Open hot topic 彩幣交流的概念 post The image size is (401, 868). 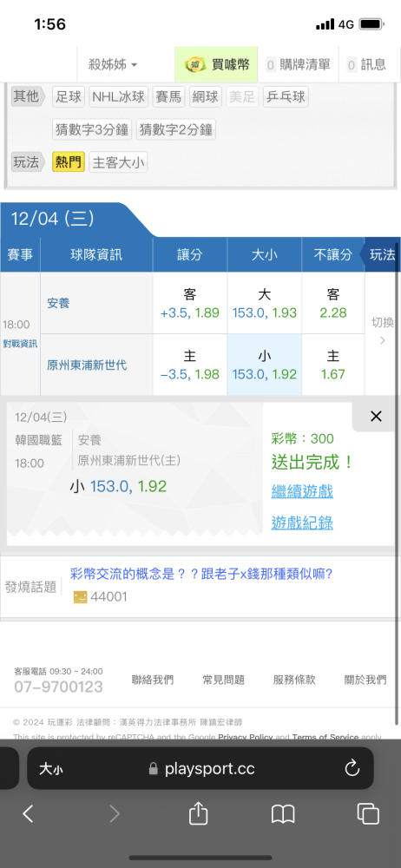point(201,574)
